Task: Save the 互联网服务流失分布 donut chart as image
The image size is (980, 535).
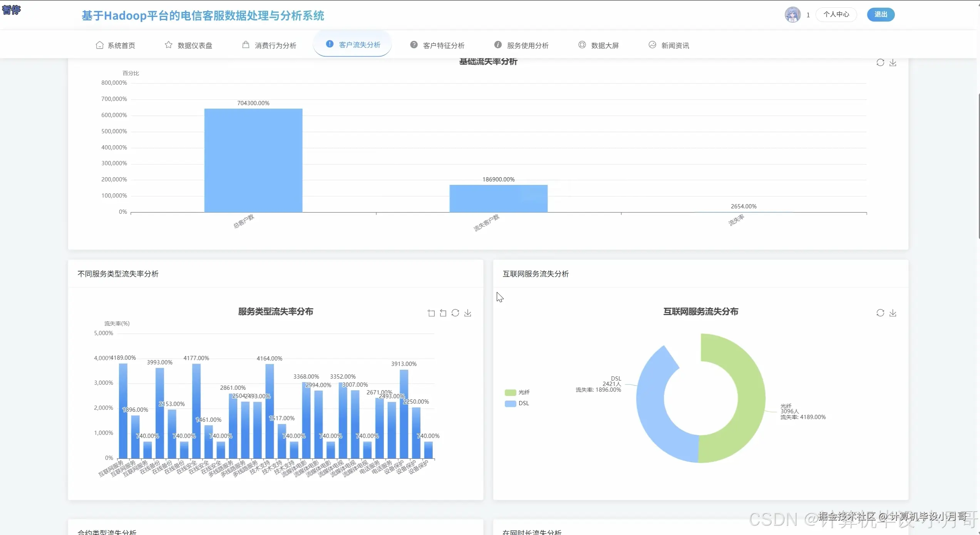Action: (893, 313)
